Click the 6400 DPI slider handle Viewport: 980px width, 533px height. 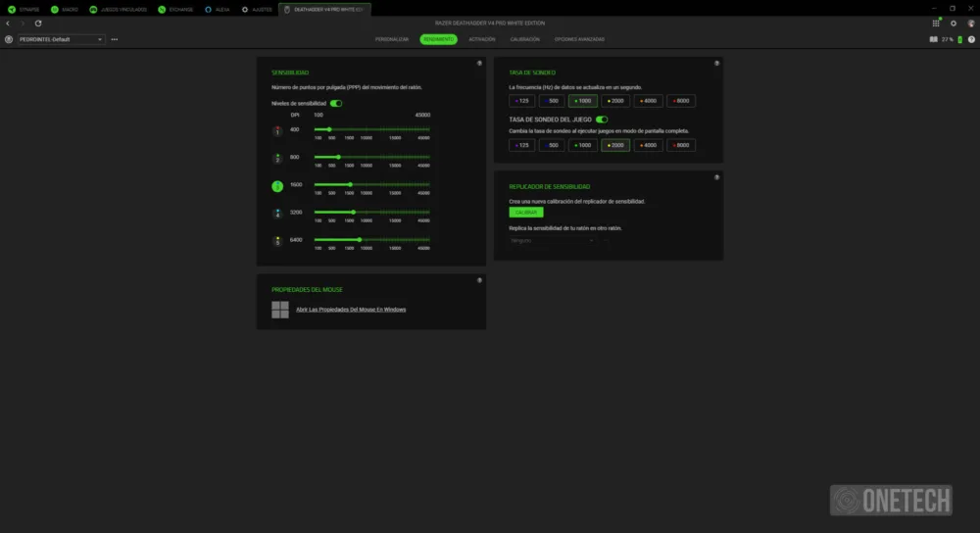point(360,239)
